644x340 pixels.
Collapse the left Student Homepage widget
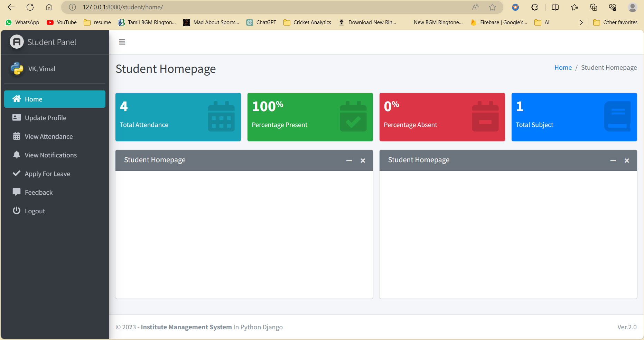click(x=349, y=161)
